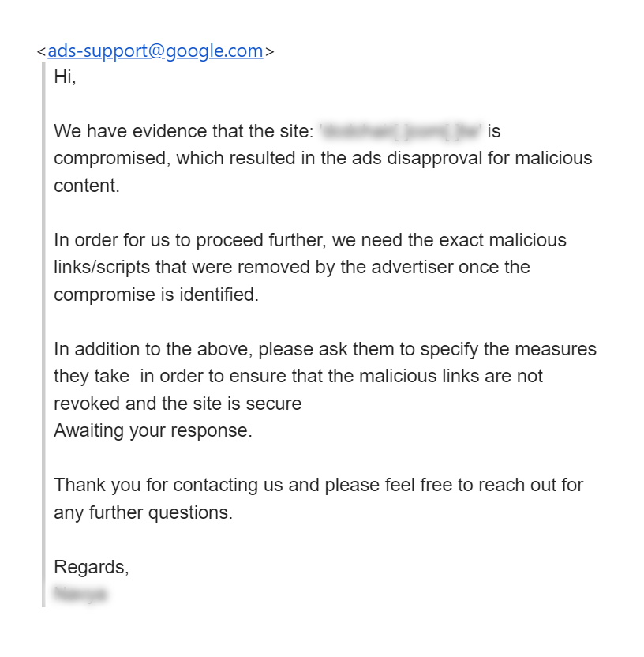Click the gray quote bar beside the message
644x657 pixels.
coord(43,334)
